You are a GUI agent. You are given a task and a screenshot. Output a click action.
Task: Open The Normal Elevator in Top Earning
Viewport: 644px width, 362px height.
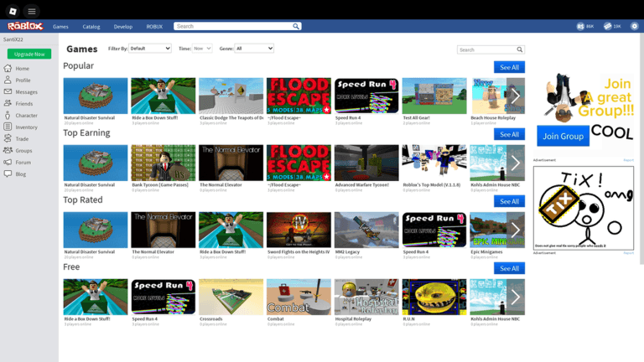(x=231, y=163)
